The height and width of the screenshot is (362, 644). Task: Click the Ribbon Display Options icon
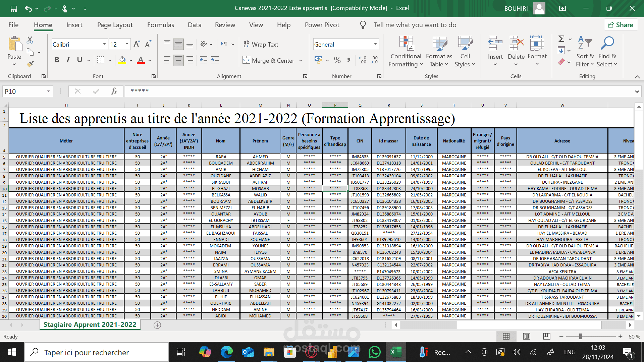[x=562, y=8]
